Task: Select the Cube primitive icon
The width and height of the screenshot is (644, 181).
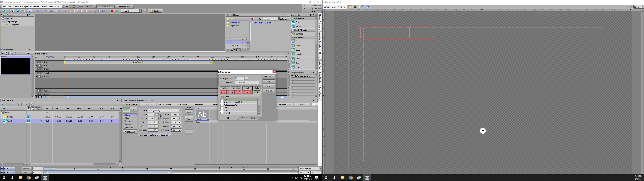Action: 293,50
